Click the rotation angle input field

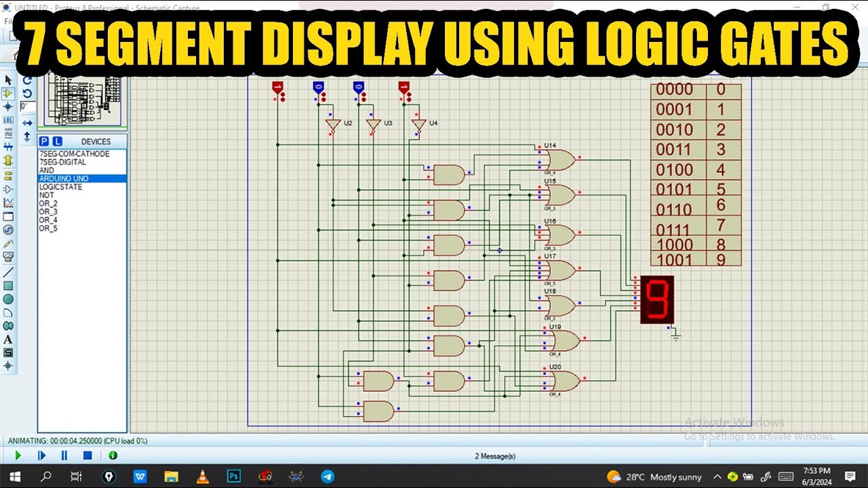(x=27, y=107)
